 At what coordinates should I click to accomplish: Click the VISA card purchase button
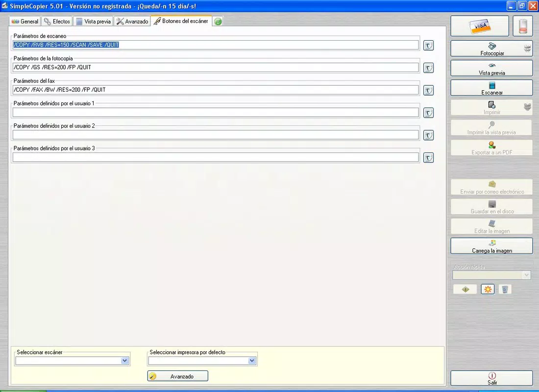click(480, 26)
